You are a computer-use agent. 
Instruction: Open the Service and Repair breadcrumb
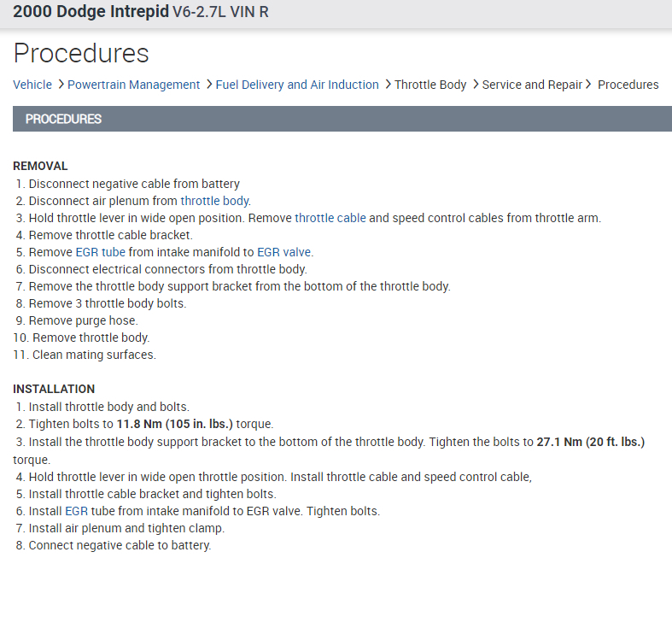[x=532, y=85]
